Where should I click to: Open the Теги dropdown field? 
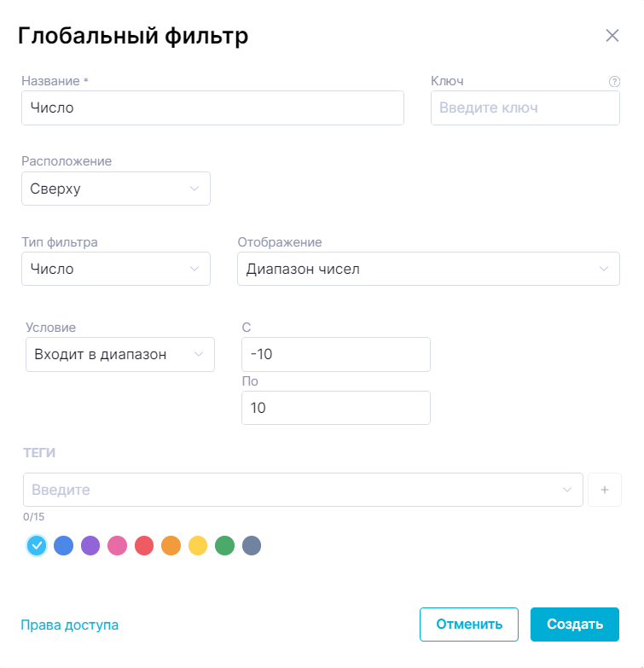click(303, 490)
